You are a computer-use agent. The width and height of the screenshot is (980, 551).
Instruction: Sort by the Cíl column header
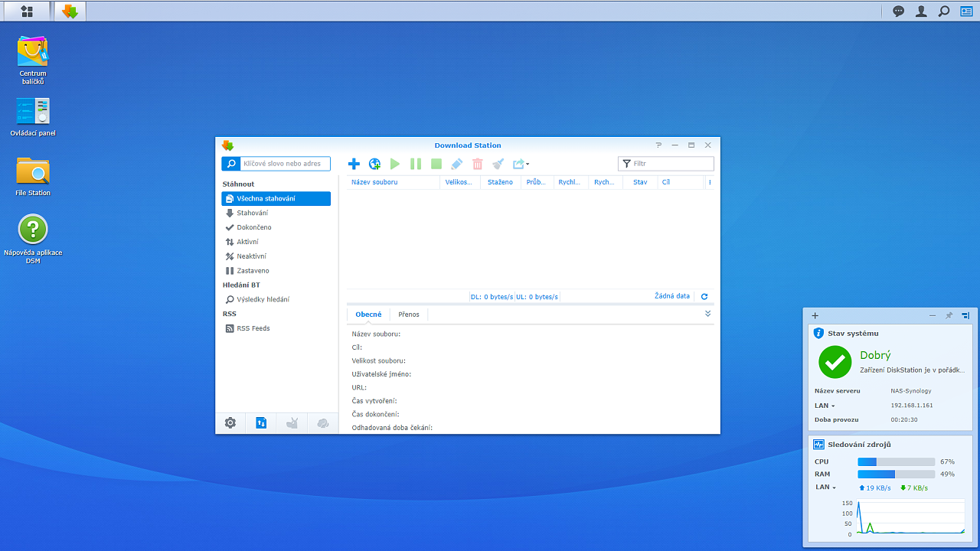tap(680, 182)
